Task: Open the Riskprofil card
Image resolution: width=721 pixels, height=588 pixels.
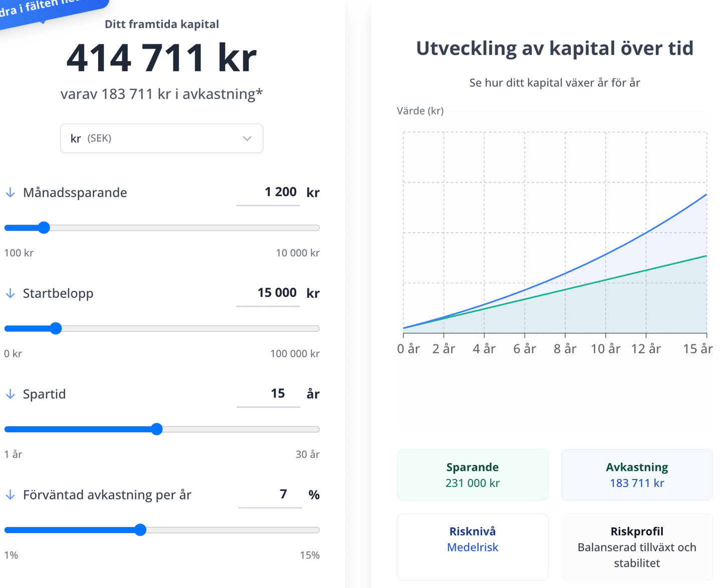Action: click(x=637, y=547)
